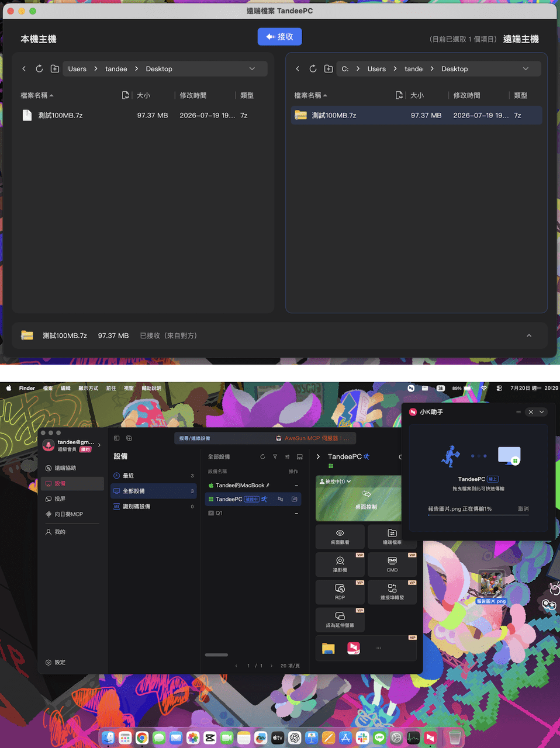The image size is (560, 748).
Task: Change device list sort order
Action: point(287,456)
